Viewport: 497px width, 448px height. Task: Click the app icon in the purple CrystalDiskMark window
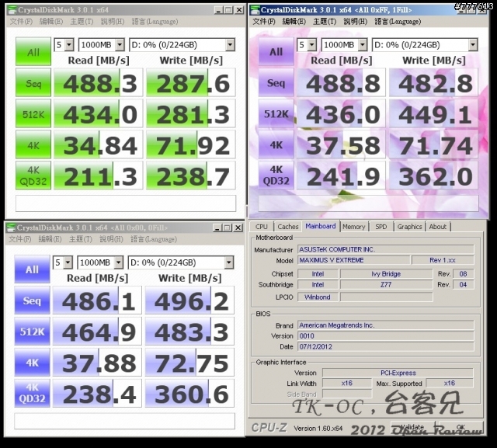pyautogui.click(x=255, y=10)
